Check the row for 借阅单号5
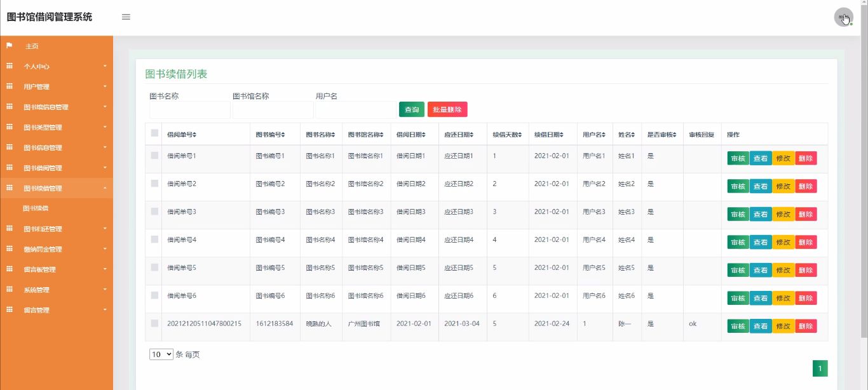 coord(154,267)
